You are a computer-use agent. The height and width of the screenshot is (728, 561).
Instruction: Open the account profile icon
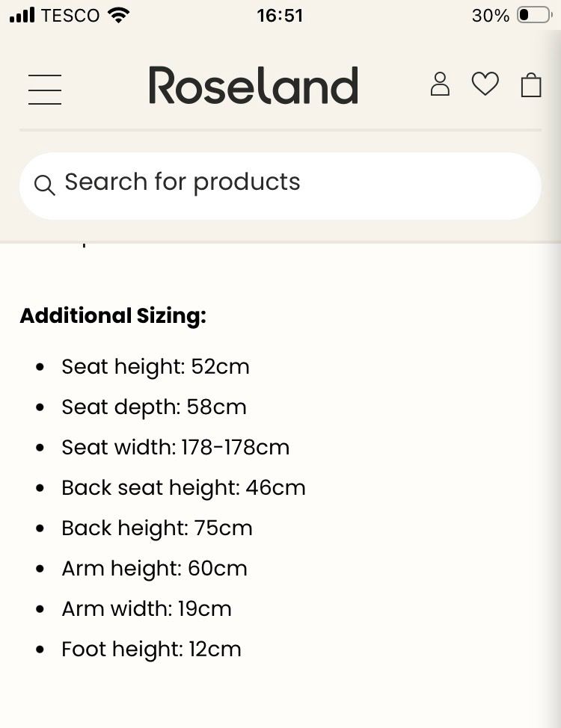point(440,84)
